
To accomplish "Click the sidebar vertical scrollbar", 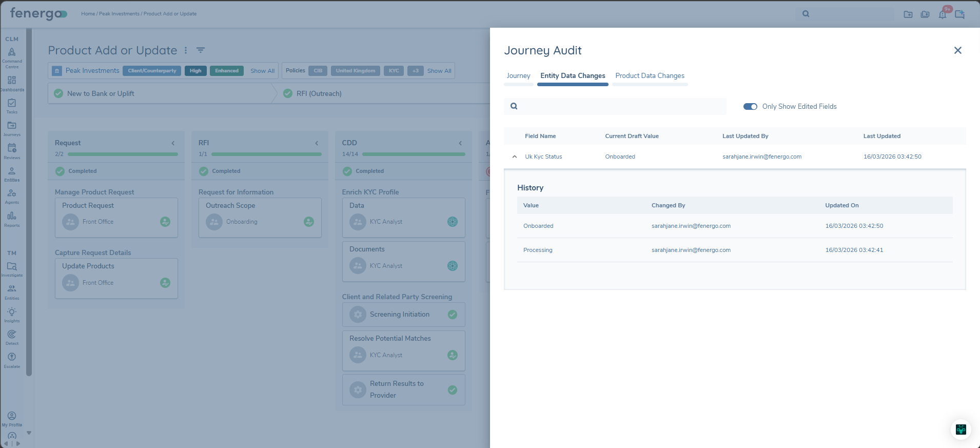I will [x=29, y=202].
